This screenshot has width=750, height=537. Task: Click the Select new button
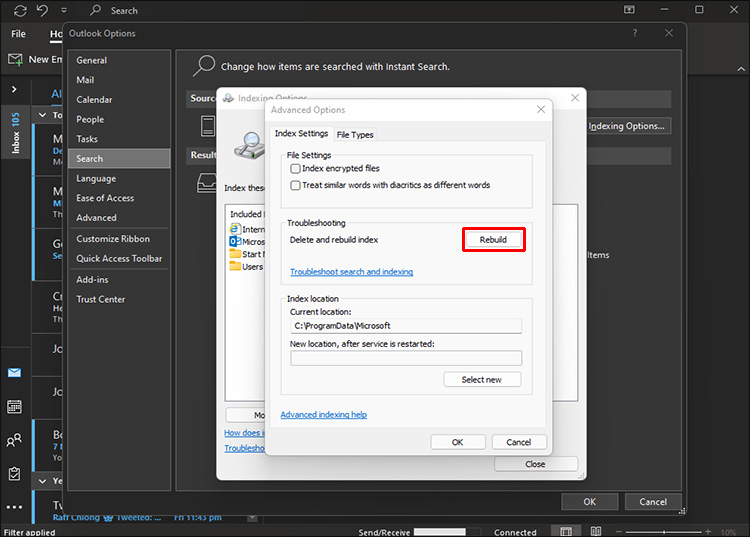[x=482, y=380]
